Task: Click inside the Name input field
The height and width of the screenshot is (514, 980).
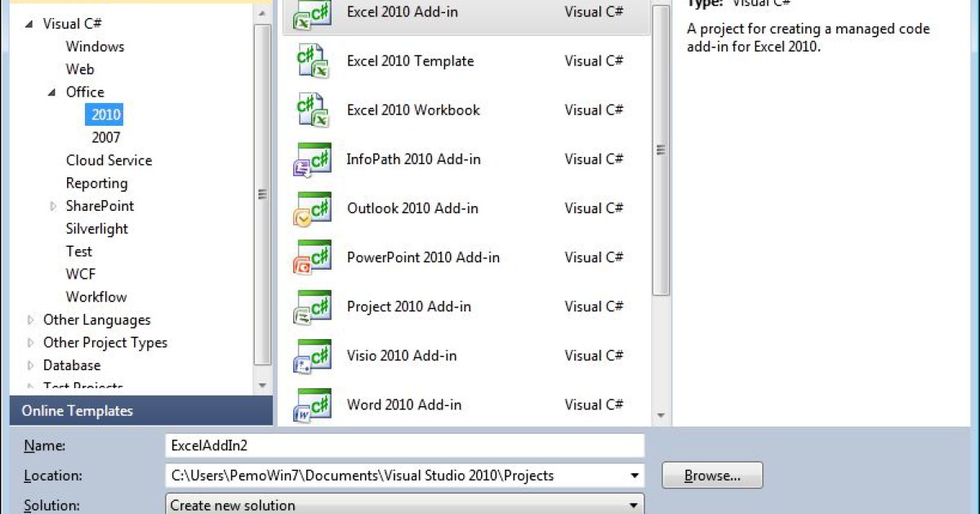Action: [400, 445]
